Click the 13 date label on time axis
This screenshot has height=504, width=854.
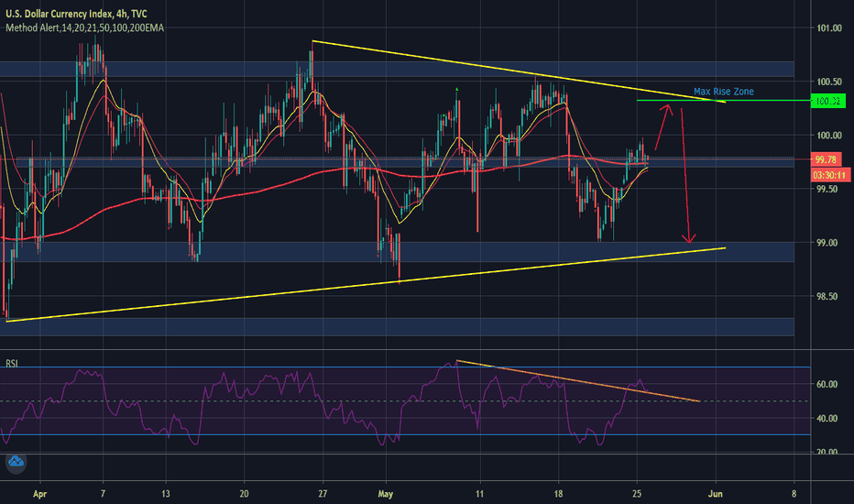click(166, 494)
